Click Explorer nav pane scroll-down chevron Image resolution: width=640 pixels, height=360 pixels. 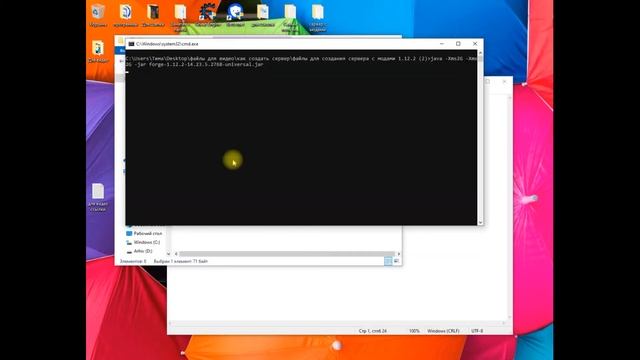(168, 254)
